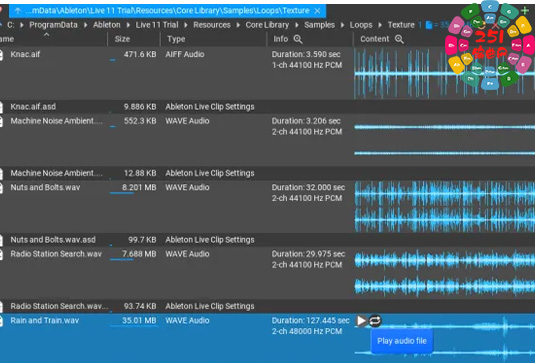Click the 7.688 MB size value
The image size is (535, 363).
tap(139, 254)
